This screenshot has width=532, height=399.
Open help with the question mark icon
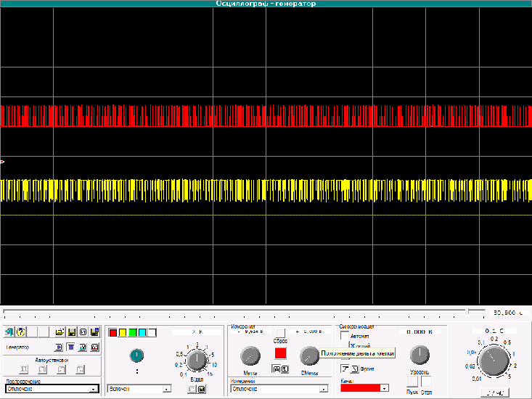coord(21,332)
